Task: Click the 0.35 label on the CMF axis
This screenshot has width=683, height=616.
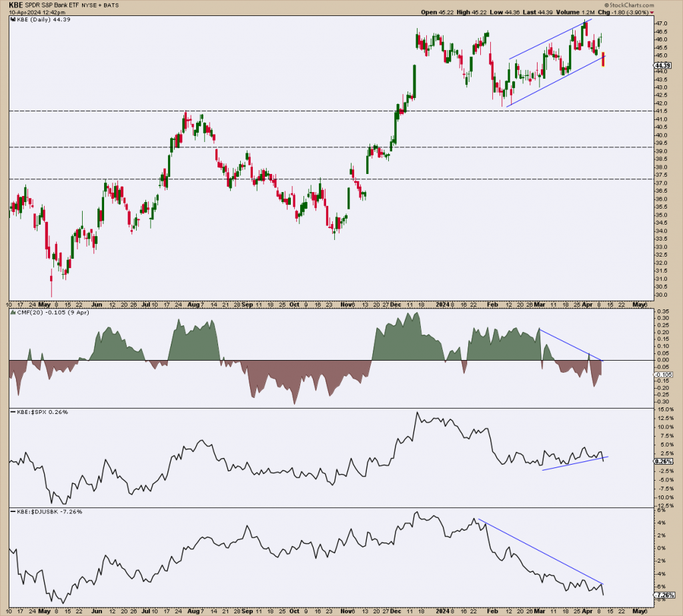Action: pyautogui.click(x=662, y=311)
